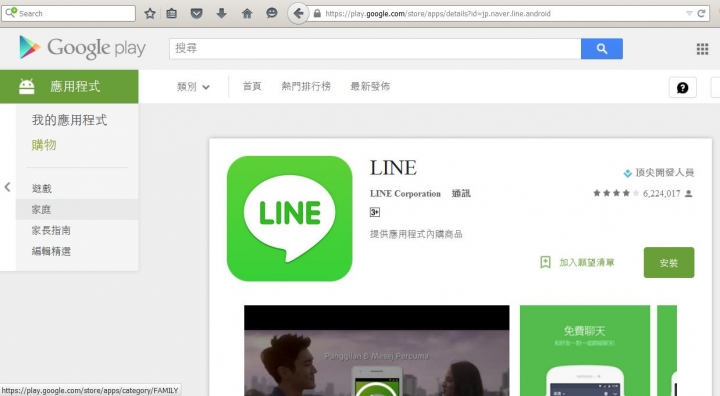The width and height of the screenshot is (720, 396).
Task: Click the blue magnifier search button
Action: (x=602, y=49)
